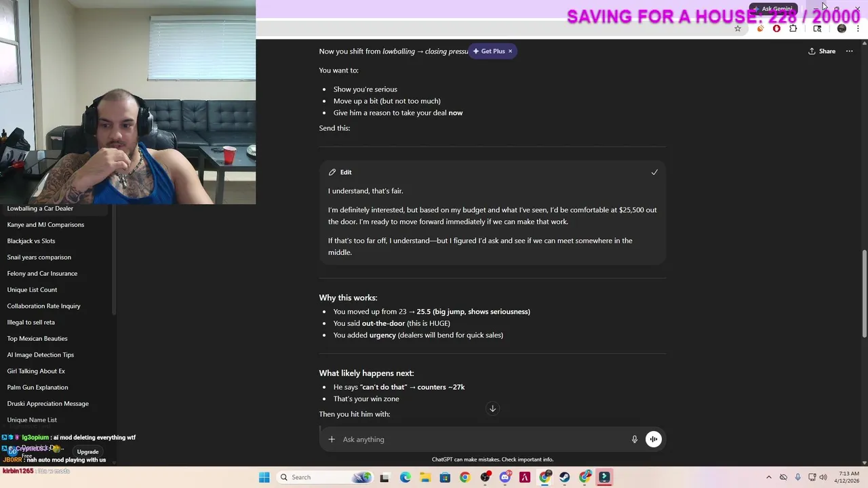Click the red shield extension icon
Screen dimensions: 868x488
(776, 28)
